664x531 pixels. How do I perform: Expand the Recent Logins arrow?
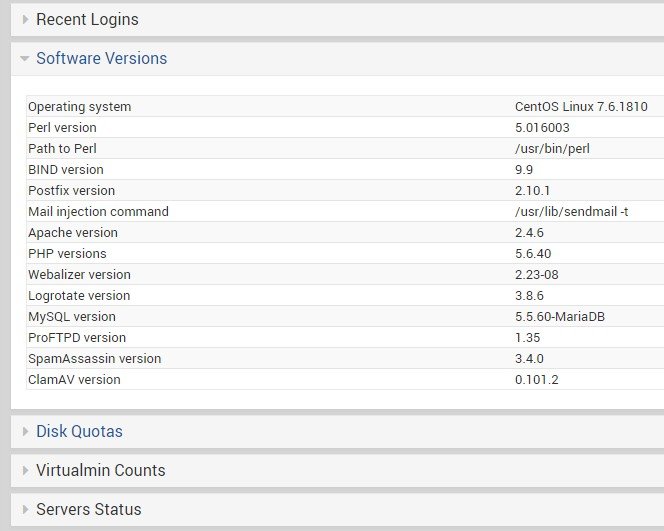pos(25,19)
